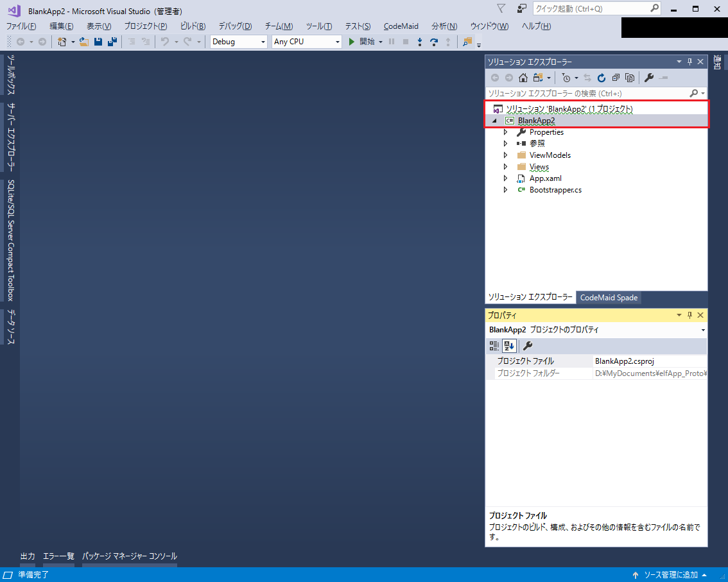Expand the 参照 references node

(506, 143)
